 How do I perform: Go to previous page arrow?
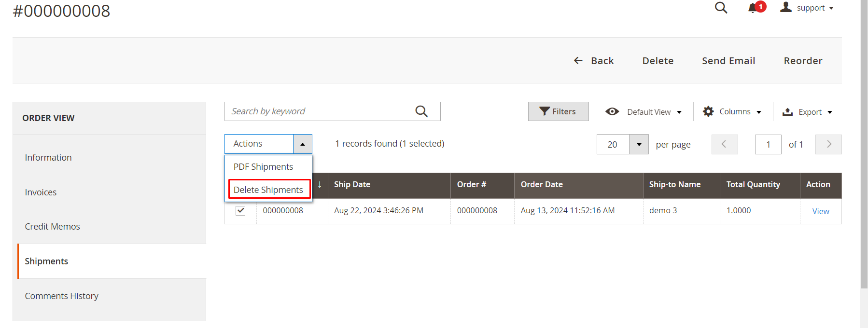coord(724,144)
